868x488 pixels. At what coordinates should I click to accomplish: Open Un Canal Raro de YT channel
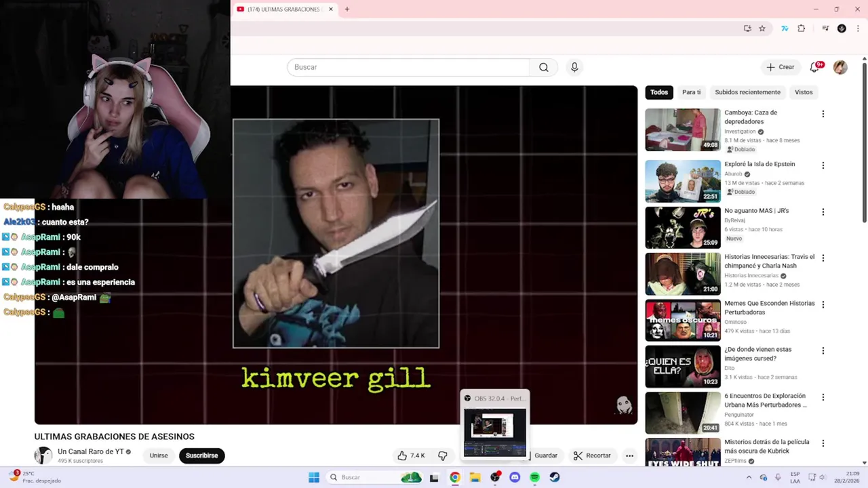click(90, 451)
